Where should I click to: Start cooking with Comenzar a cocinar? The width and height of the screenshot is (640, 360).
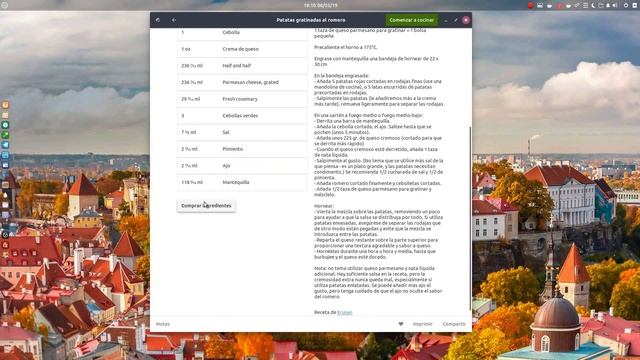tap(411, 20)
